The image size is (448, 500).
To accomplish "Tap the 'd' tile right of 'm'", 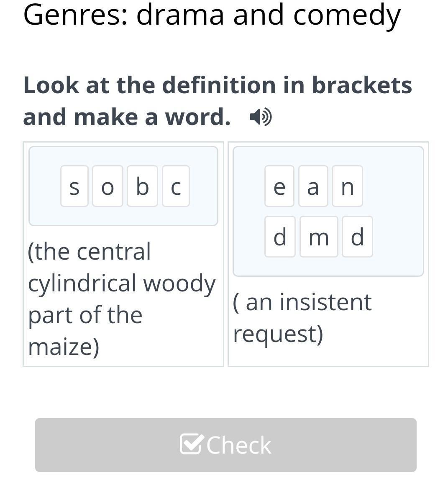I will 357,237.
